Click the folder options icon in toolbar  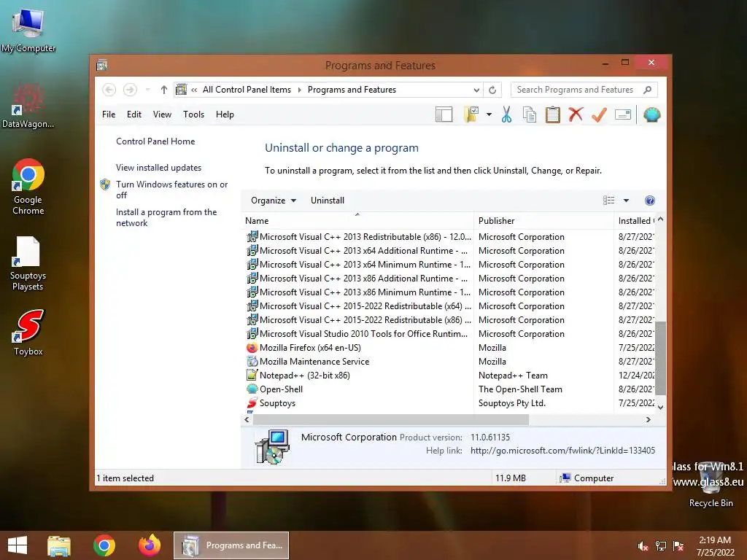[x=471, y=114]
